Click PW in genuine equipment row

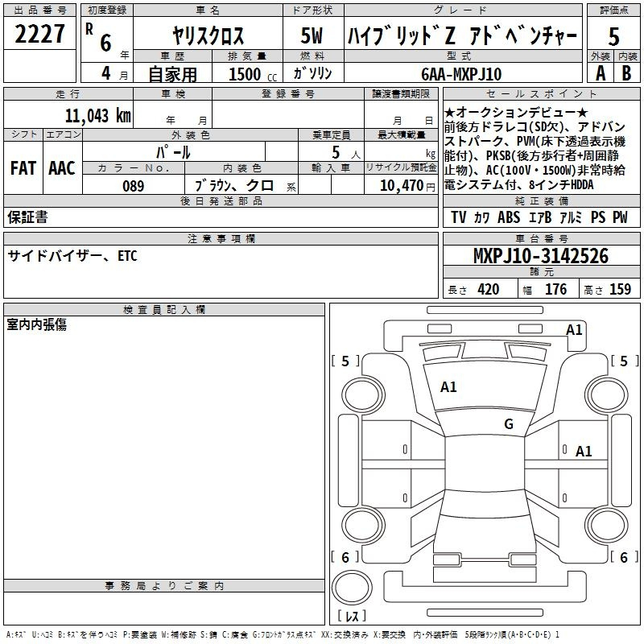click(x=620, y=217)
